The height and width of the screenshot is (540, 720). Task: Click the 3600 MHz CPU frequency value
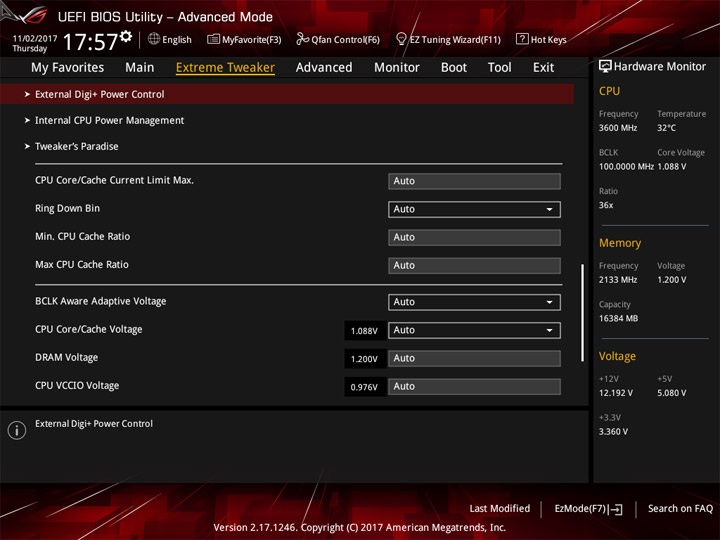(618, 128)
